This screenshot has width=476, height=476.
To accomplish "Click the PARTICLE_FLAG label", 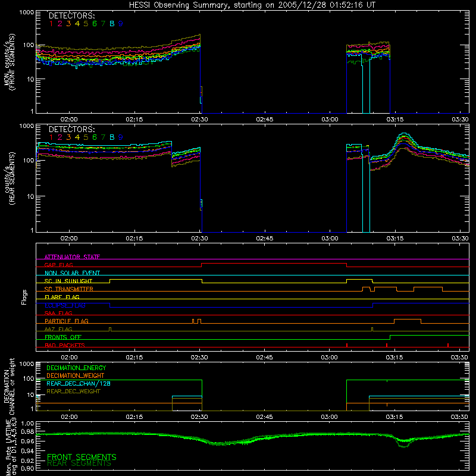I will point(67,321).
